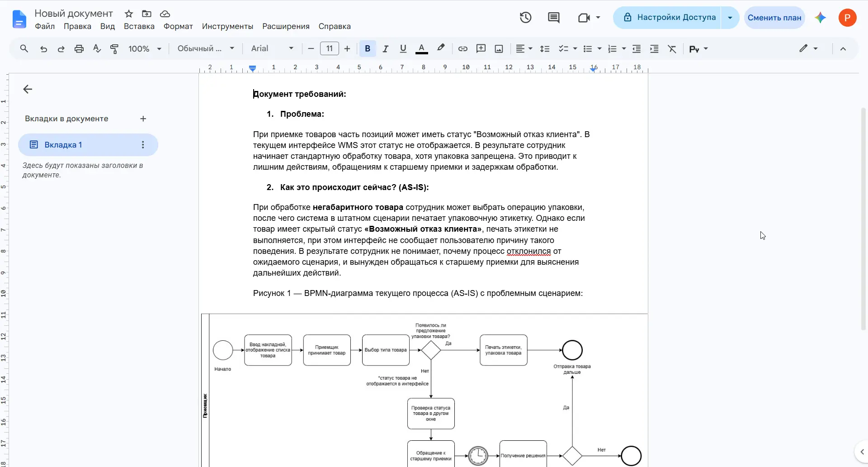Open the Справка menu

click(x=335, y=26)
